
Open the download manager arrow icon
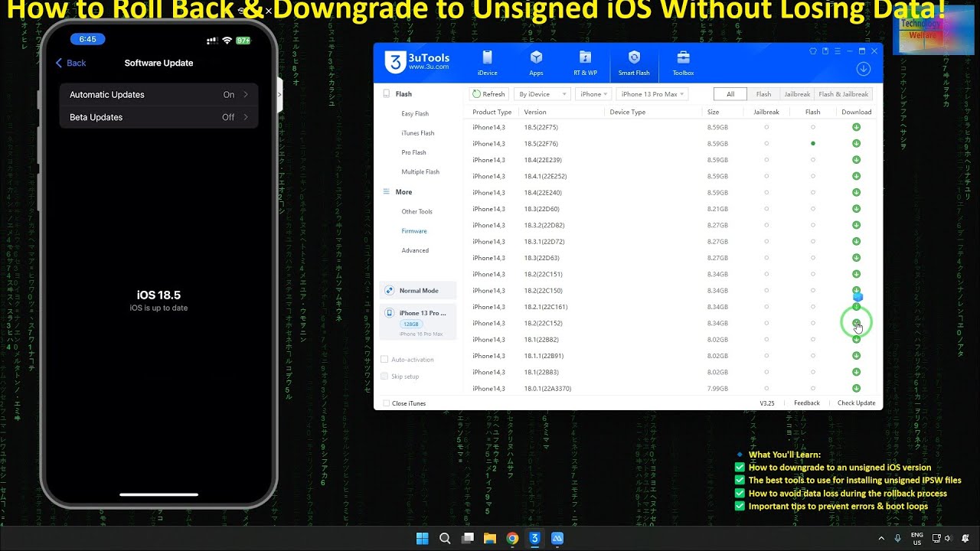864,69
